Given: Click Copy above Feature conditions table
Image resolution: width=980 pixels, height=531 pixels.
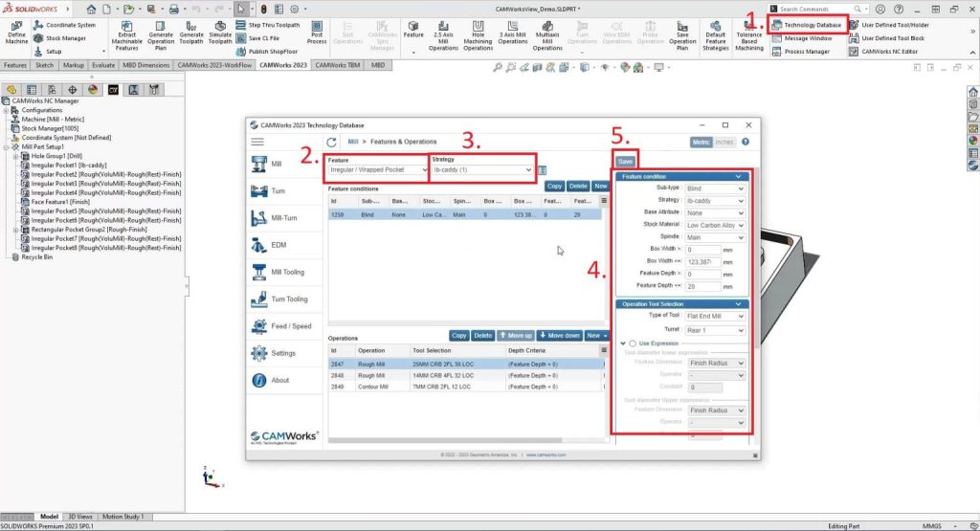Looking at the screenshot, I should (x=554, y=187).
